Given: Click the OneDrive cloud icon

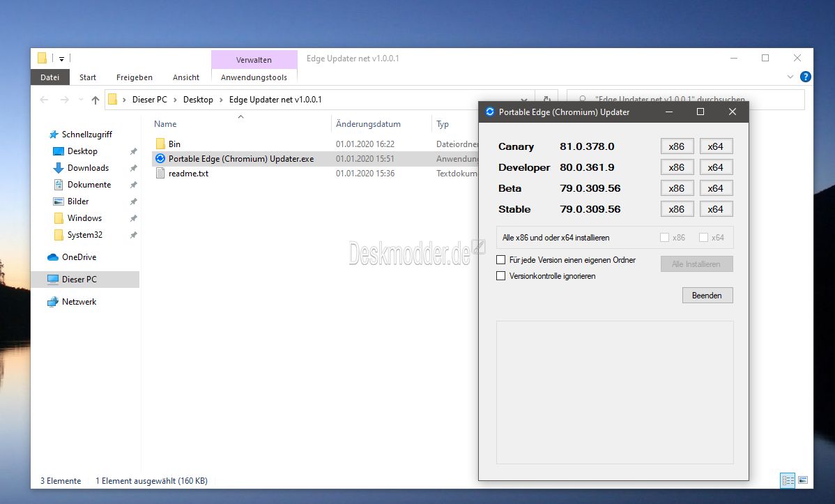Looking at the screenshot, I should click(53, 257).
